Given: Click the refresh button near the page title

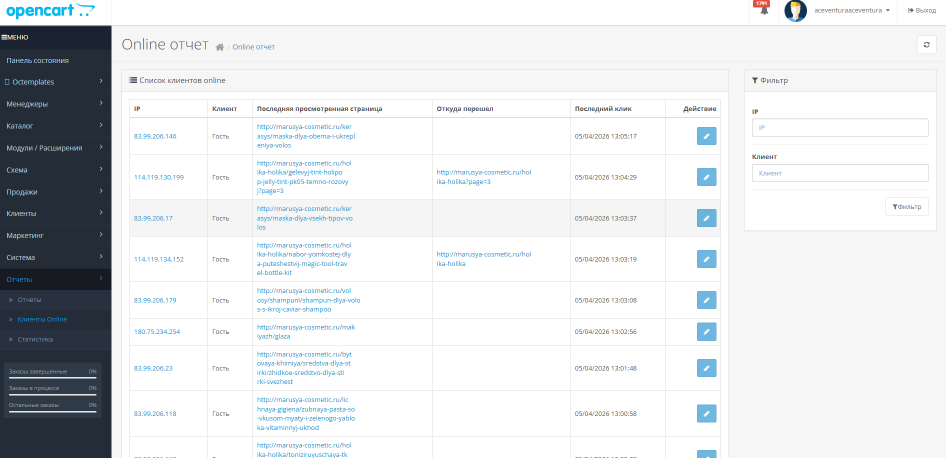Looking at the screenshot, I should click(x=926, y=44).
